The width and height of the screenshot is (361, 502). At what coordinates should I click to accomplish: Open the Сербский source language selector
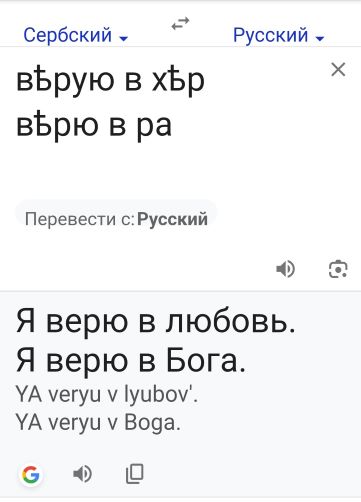[x=75, y=35]
